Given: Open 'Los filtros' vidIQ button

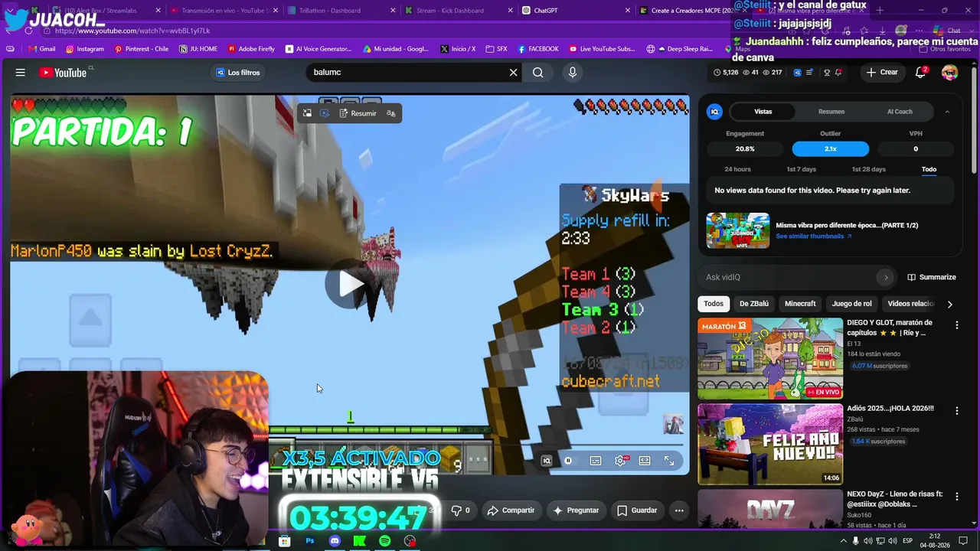Looking at the screenshot, I should [238, 73].
